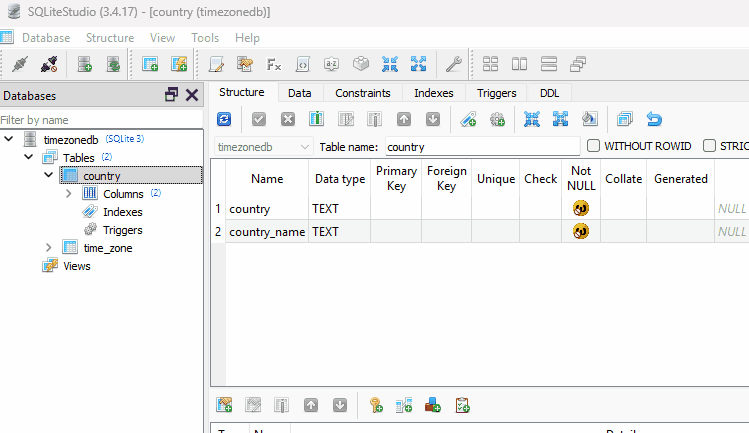Click the add database icon
The height and width of the screenshot is (433, 749).
(85, 64)
